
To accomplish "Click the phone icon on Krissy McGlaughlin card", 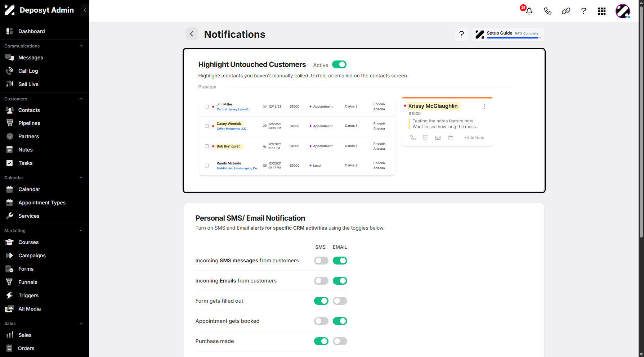I will 413,138.
